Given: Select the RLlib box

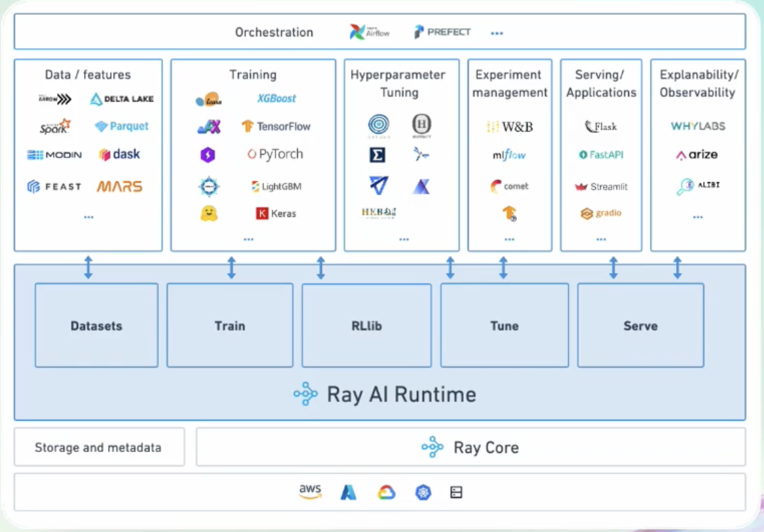Looking at the screenshot, I should tap(366, 325).
